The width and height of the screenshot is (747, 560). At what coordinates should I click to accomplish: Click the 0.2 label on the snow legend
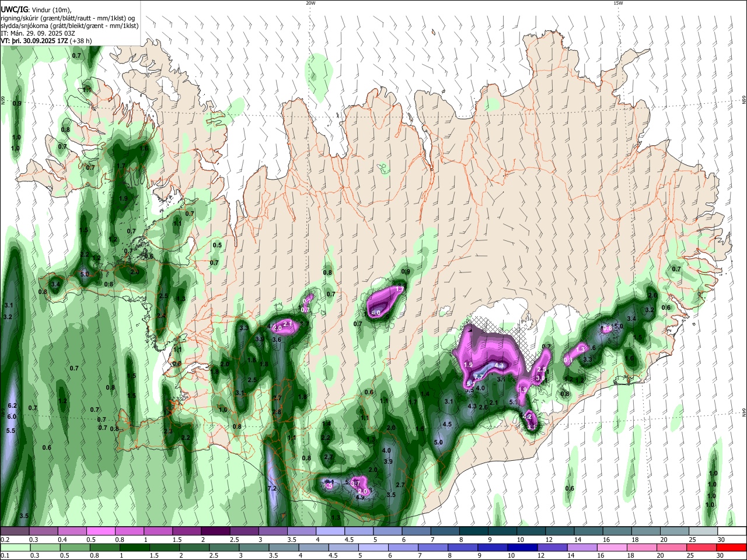5,540
